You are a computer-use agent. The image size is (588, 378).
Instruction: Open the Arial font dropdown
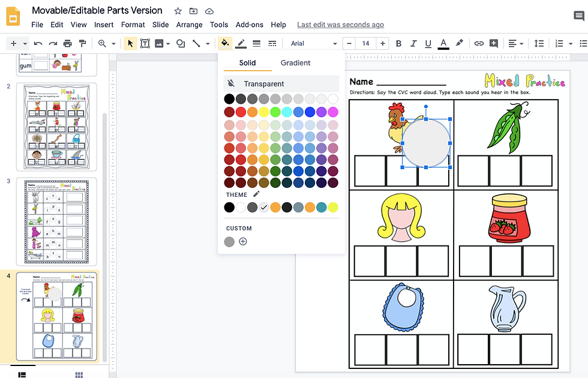click(313, 43)
